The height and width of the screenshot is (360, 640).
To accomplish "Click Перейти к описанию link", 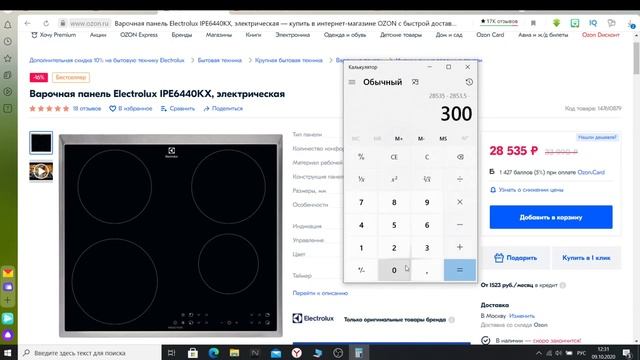I will pos(320,293).
